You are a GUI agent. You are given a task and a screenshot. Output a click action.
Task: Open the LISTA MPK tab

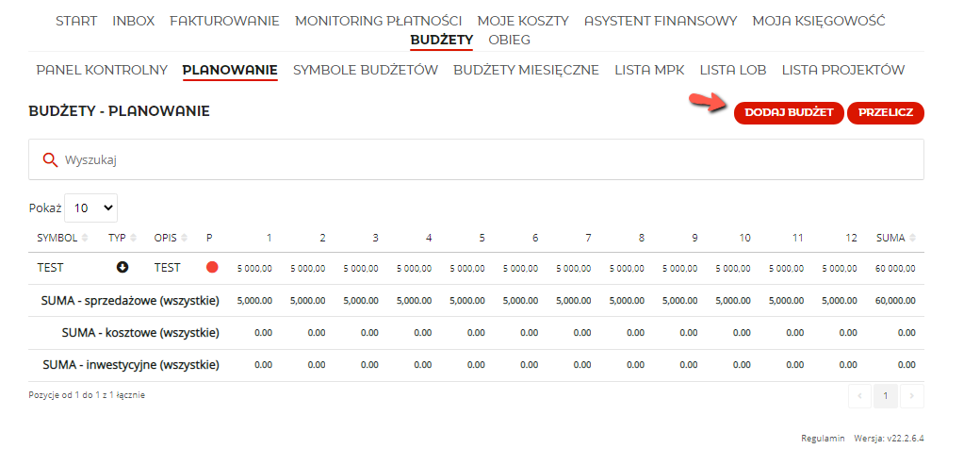point(649,70)
